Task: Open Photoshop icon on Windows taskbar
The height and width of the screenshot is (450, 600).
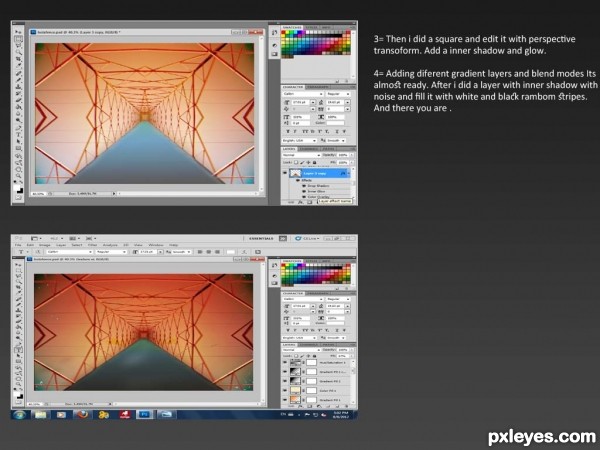Action: click(x=144, y=414)
